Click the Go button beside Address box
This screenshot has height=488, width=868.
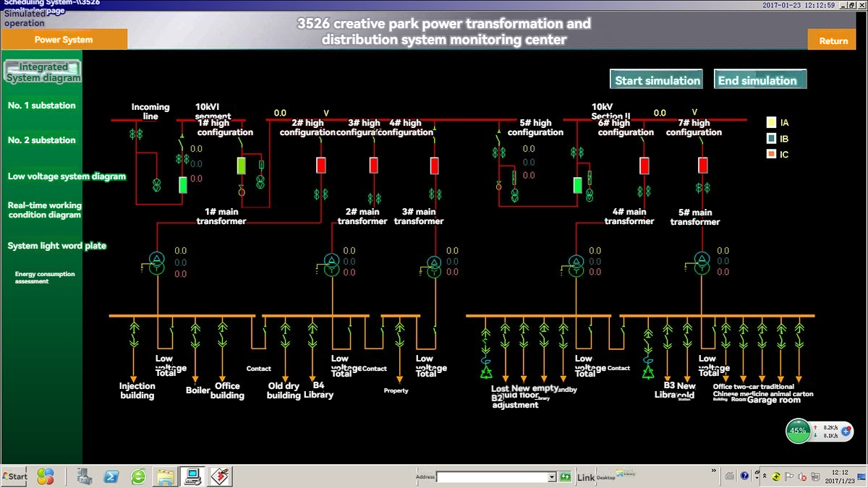coord(564,477)
